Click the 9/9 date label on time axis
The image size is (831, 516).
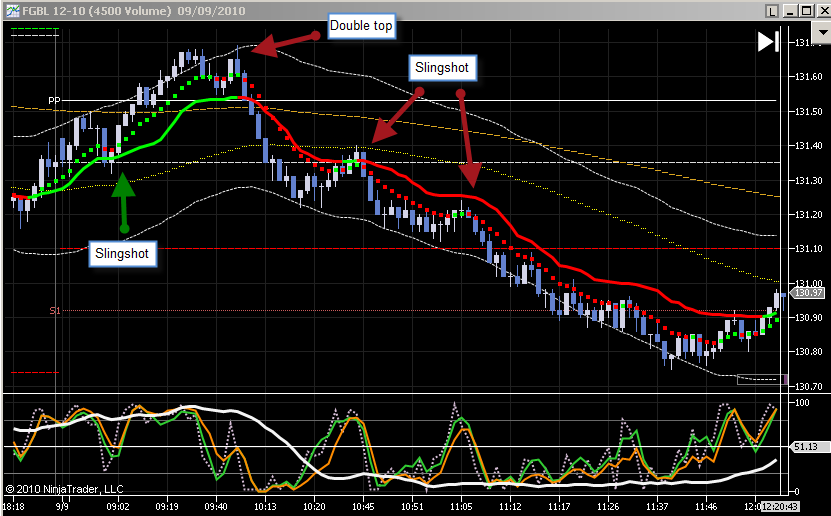(63, 507)
